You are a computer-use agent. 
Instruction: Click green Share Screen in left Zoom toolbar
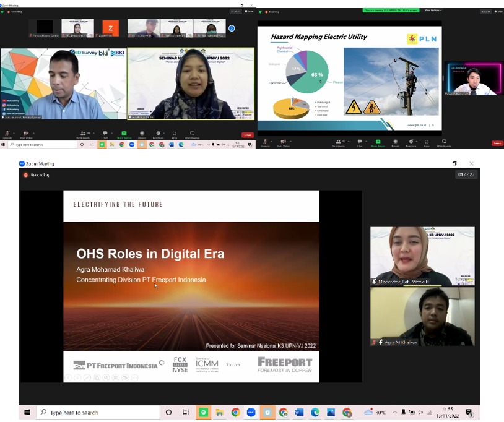pos(124,132)
